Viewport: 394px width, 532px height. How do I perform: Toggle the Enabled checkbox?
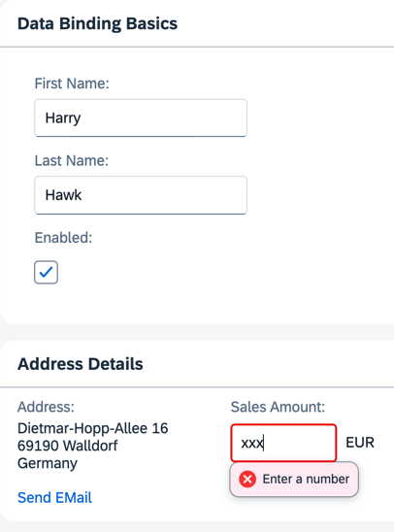[x=46, y=272]
